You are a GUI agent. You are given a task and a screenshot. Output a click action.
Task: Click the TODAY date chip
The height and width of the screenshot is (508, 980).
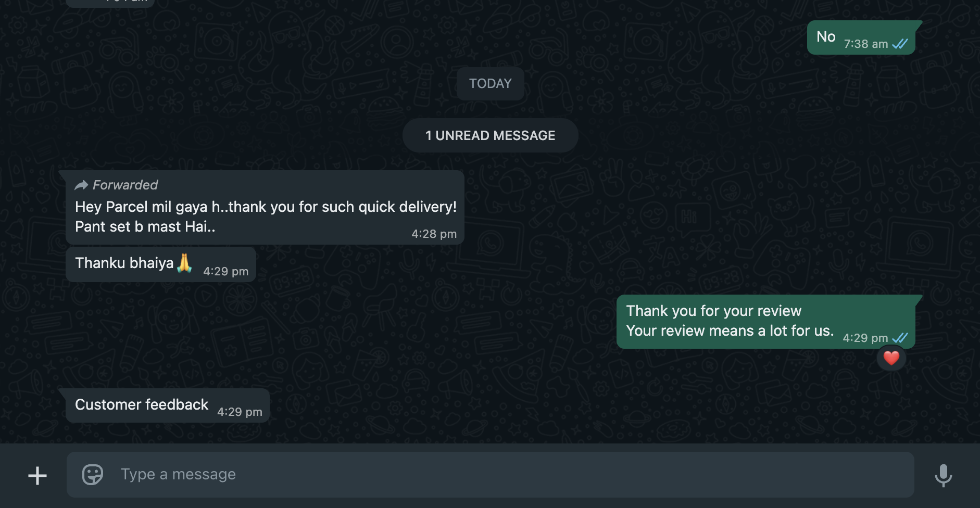click(490, 84)
